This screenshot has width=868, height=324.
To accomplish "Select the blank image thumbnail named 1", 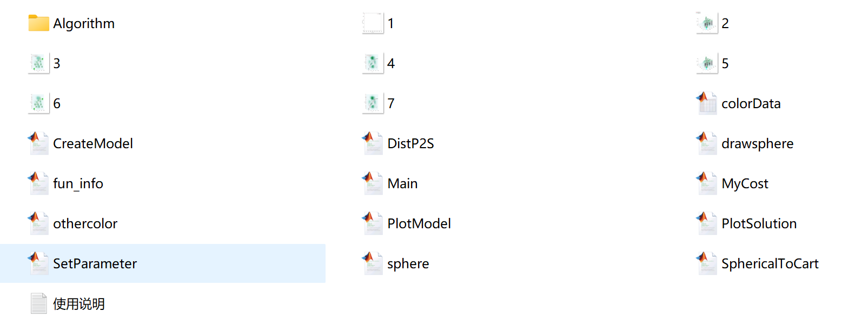I will [373, 23].
